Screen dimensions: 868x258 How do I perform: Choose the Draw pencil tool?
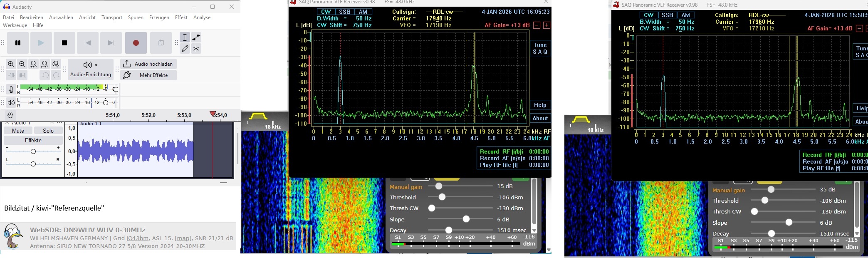pyautogui.click(x=185, y=49)
